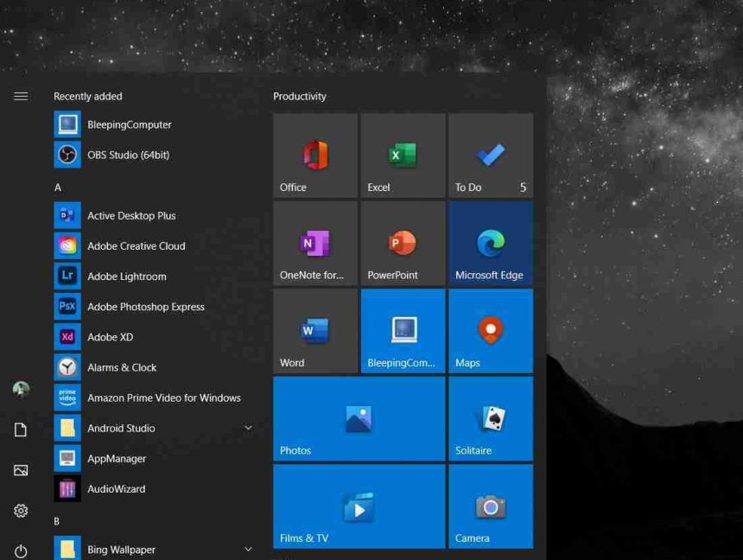This screenshot has width=743, height=560.
Task: Open Settings gear in Start sidebar
Action: [21, 510]
